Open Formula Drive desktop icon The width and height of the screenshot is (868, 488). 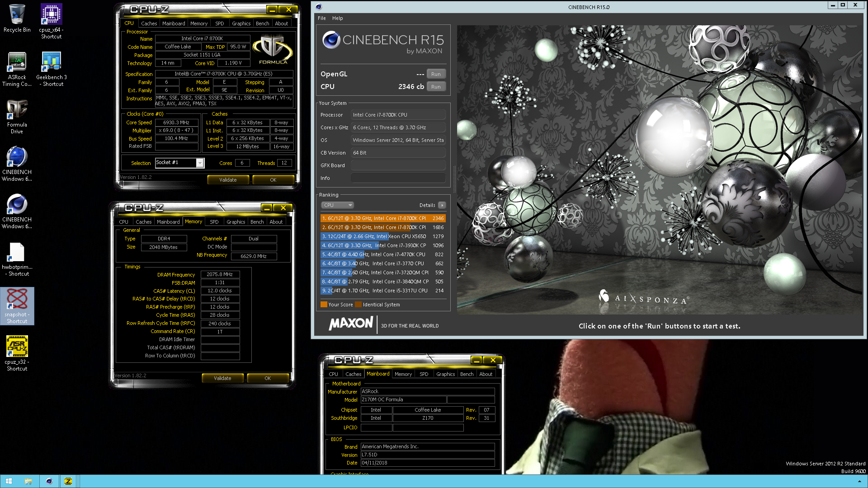point(17,116)
